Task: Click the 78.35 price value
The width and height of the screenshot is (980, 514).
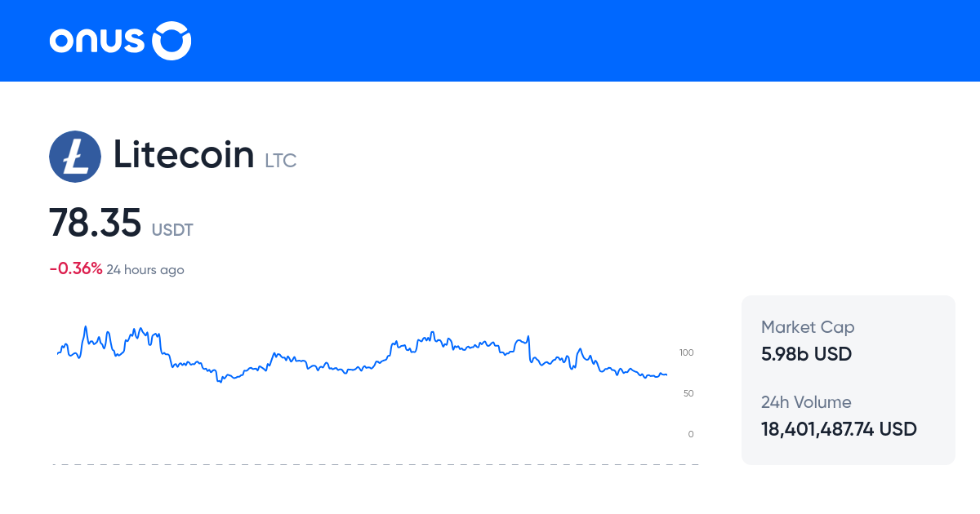Action: (96, 222)
